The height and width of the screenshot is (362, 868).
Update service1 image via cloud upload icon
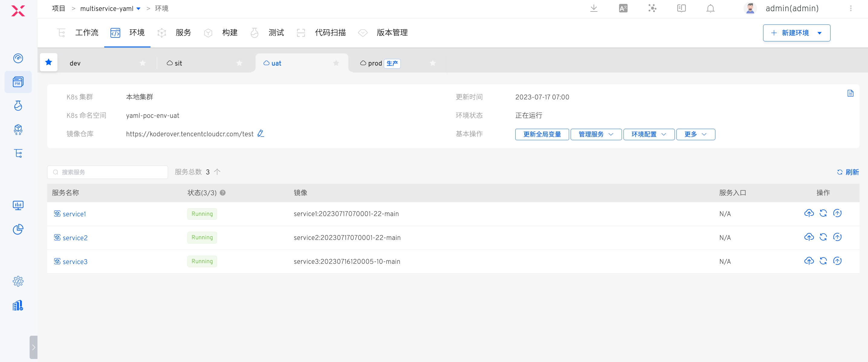tap(809, 213)
